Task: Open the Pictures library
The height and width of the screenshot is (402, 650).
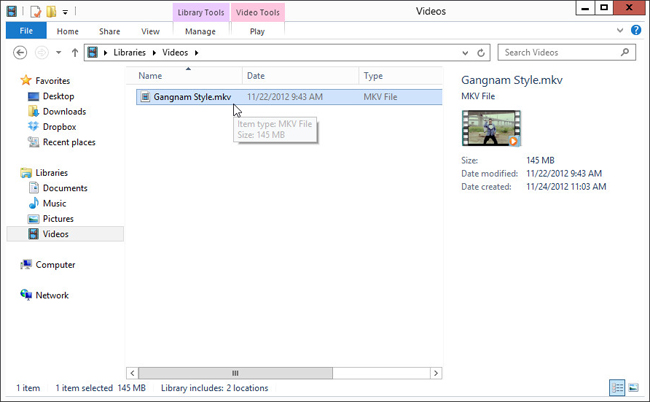Action: tap(58, 219)
